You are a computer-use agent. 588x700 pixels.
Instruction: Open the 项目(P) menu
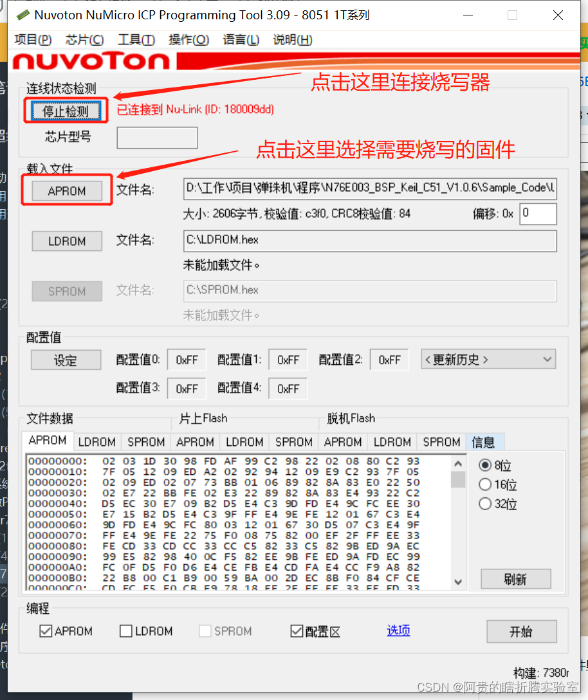(33, 39)
